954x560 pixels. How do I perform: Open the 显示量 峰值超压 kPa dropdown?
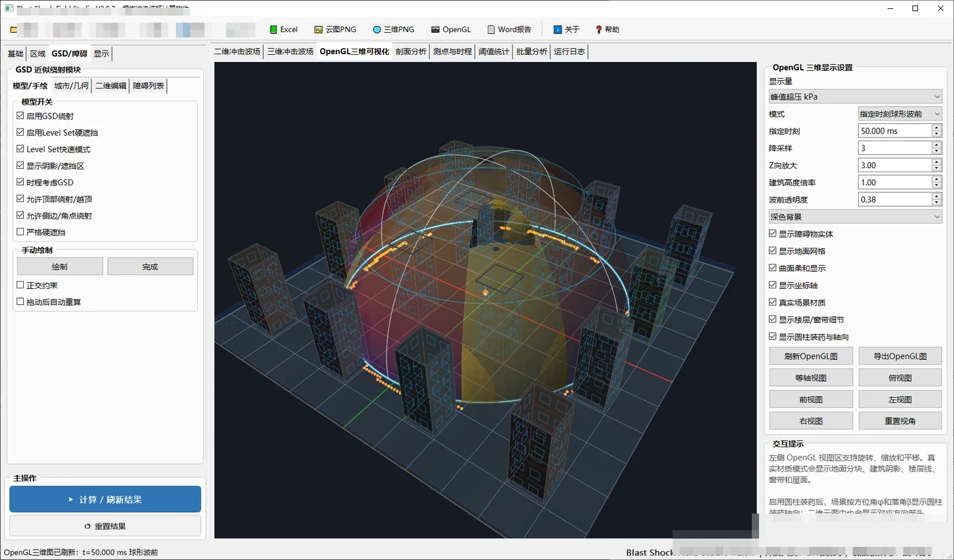pyautogui.click(x=856, y=97)
